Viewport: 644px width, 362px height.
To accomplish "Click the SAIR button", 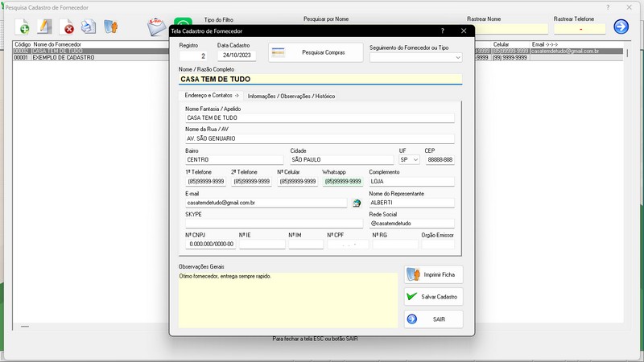I will [433, 319].
